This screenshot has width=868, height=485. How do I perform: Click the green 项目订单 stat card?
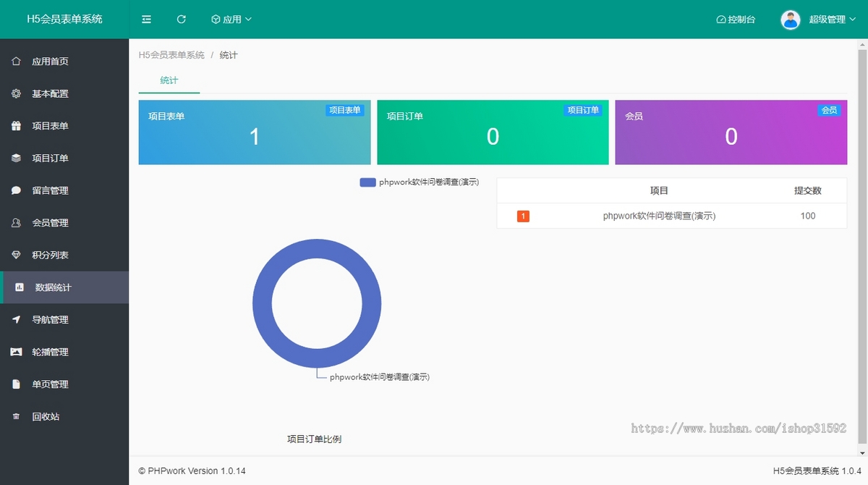(493, 132)
